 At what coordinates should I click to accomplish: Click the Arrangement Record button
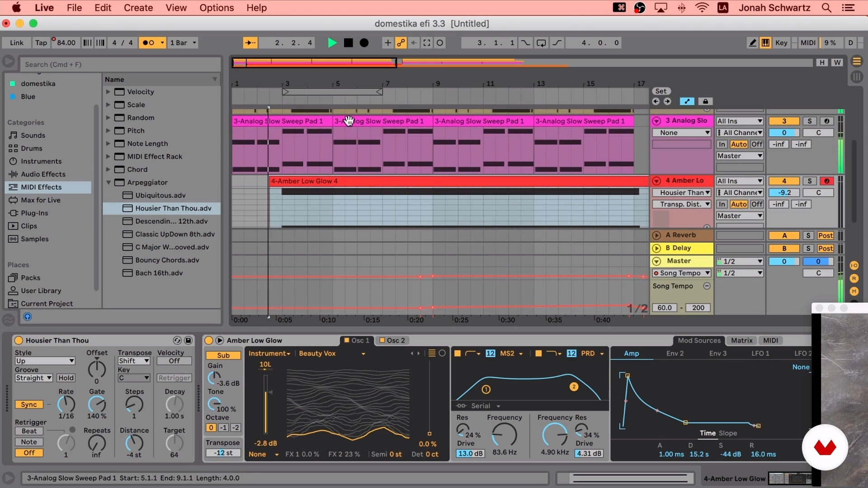tap(364, 43)
